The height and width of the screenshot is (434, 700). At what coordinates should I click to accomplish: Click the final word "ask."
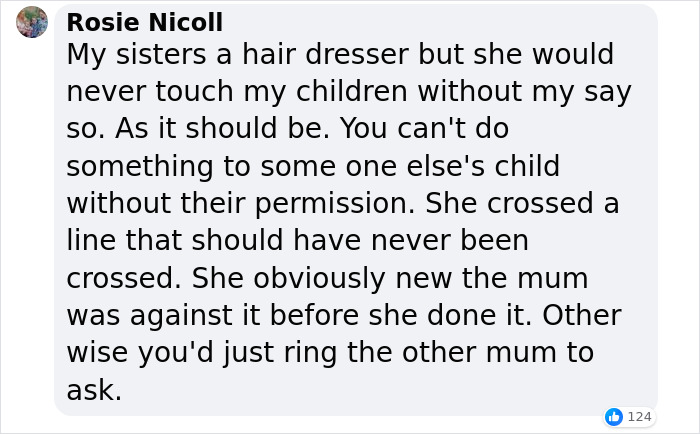tap(94, 388)
